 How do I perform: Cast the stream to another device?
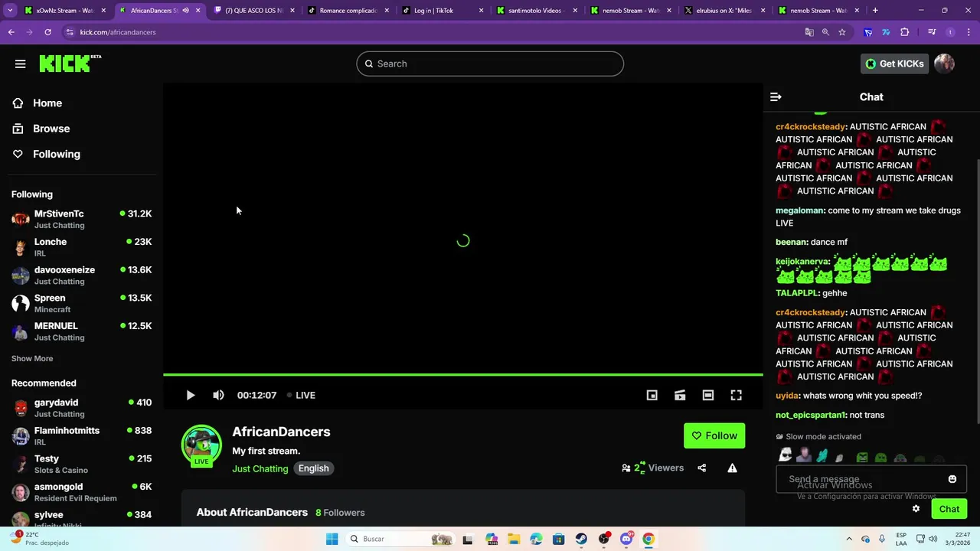point(680,395)
